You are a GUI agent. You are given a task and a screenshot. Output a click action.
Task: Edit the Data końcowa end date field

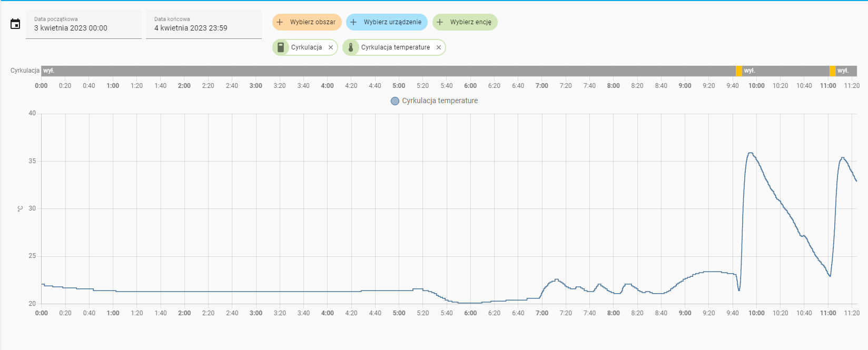pyautogui.click(x=204, y=24)
